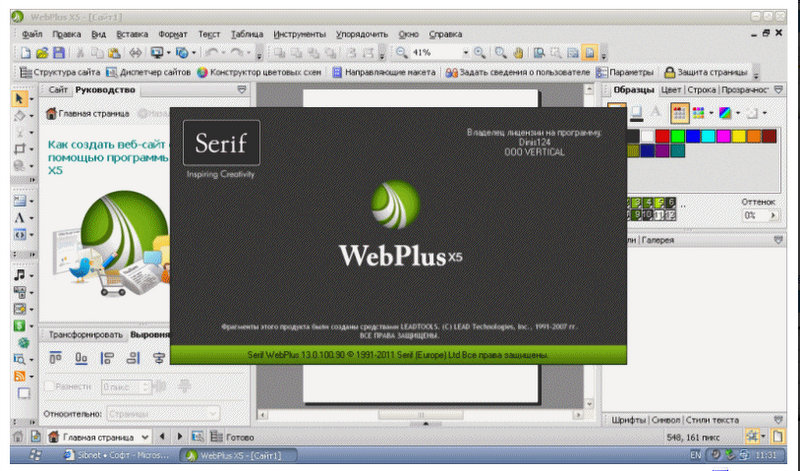Screen dimensions: 800x471
Task: Click the home icon in status bar
Action: [18, 437]
